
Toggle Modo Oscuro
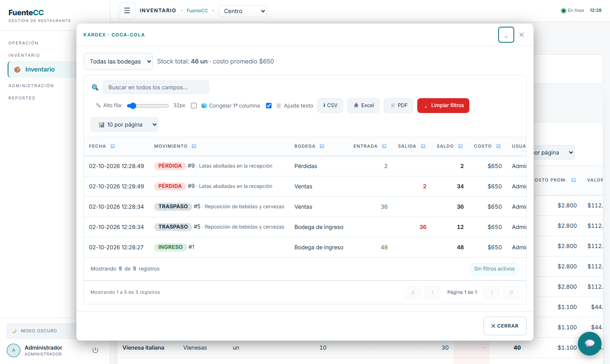[x=42, y=331]
